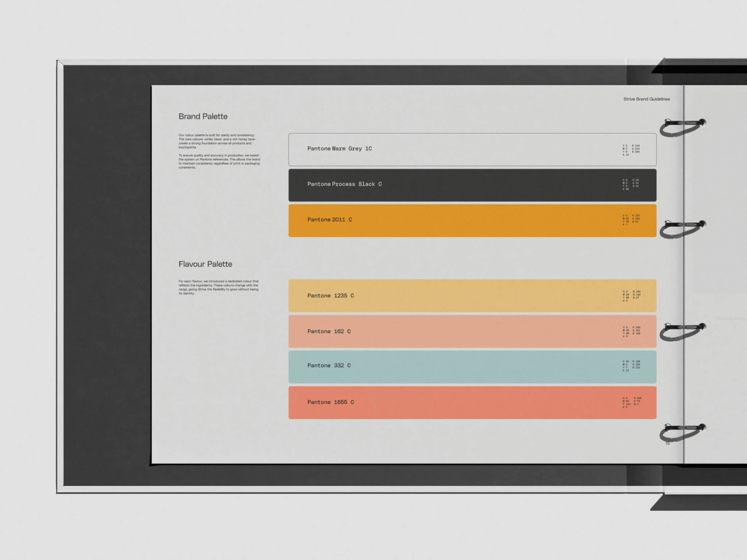Click the "Brand Palette" heading
The width and height of the screenshot is (747, 560).
click(203, 116)
